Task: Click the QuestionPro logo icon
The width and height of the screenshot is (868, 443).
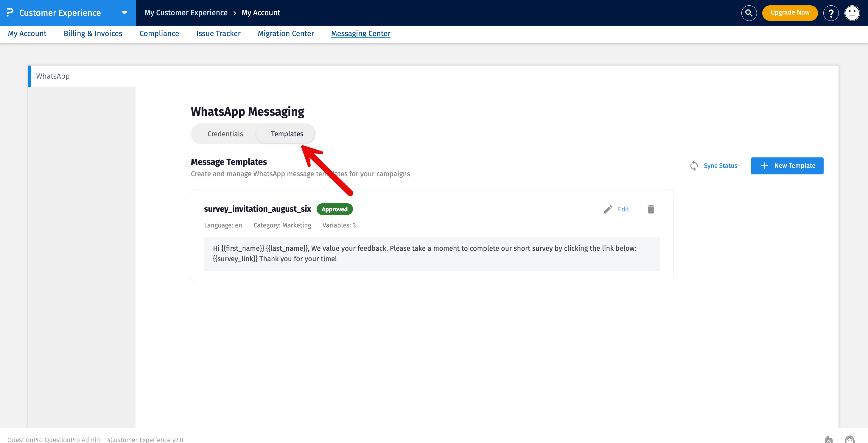Action: point(10,13)
